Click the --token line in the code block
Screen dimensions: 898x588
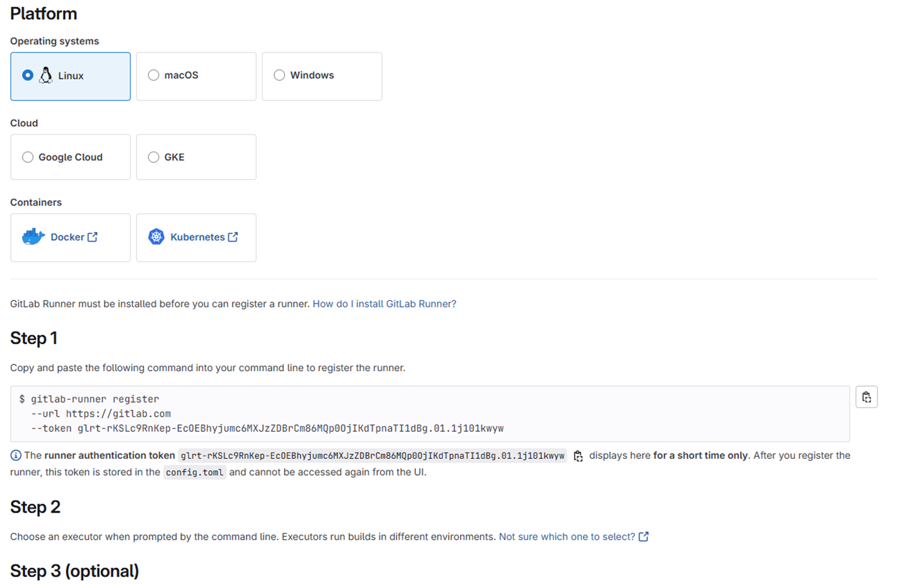tap(267, 428)
